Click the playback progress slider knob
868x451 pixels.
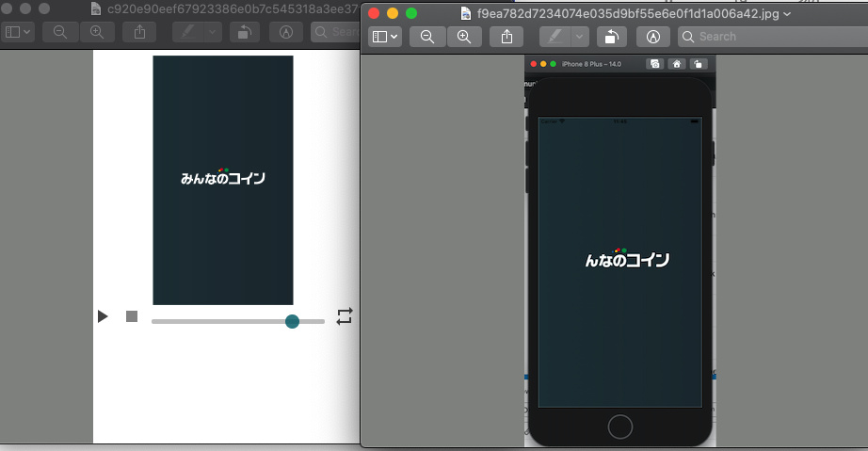pos(292,321)
